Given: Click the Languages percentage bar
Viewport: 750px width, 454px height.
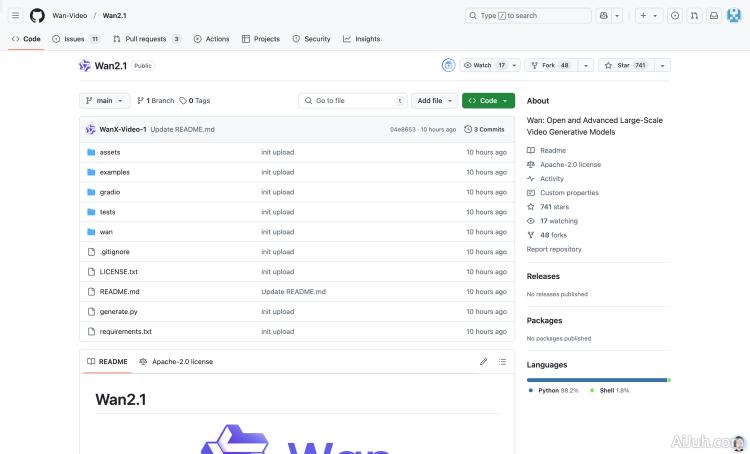Looking at the screenshot, I should tap(597, 380).
